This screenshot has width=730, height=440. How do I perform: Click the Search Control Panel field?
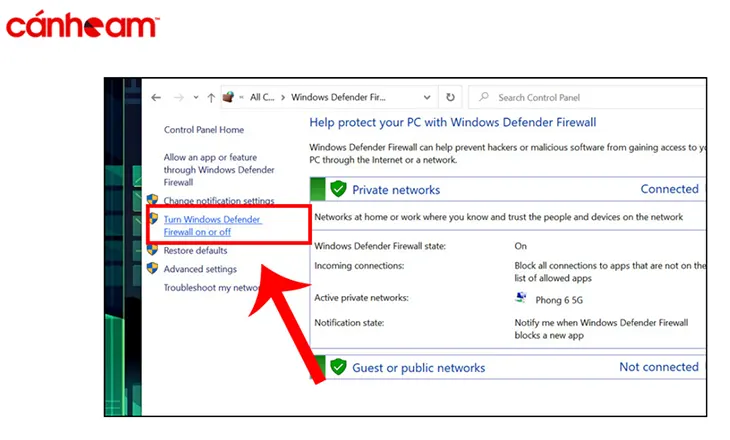pyautogui.click(x=588, y=97)
